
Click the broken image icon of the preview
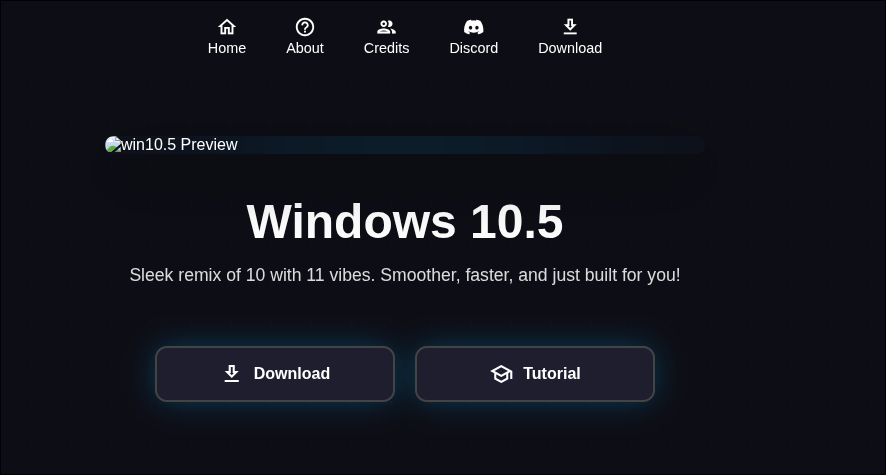click(113, 145)
